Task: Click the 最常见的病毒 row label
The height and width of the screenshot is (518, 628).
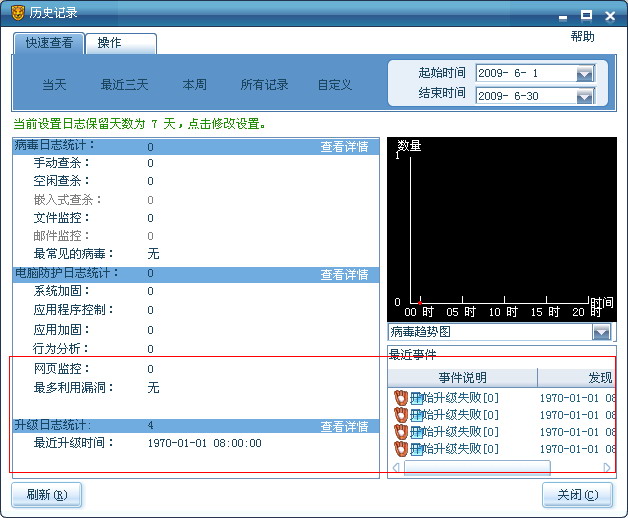Action: (x=73, y=254)
